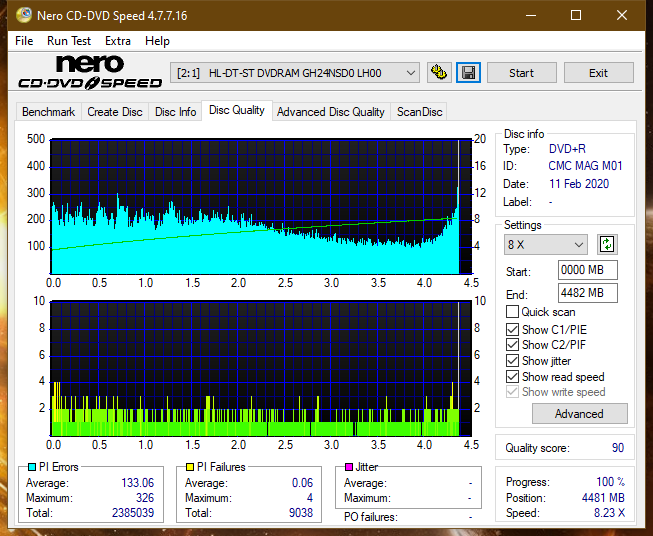
Task: Click the Nero app icon in title bar
Action: coord(24,15)
